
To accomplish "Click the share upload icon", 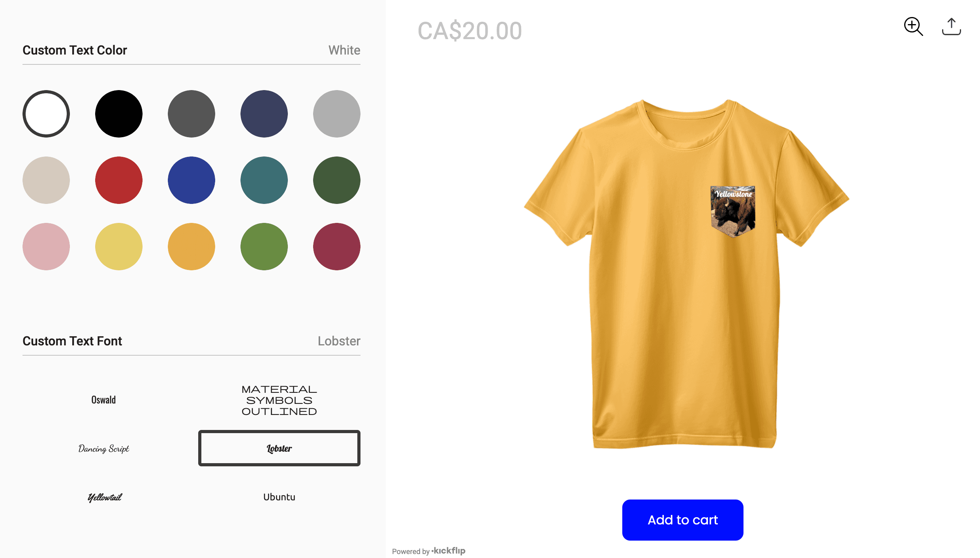I will pos(951,26).
